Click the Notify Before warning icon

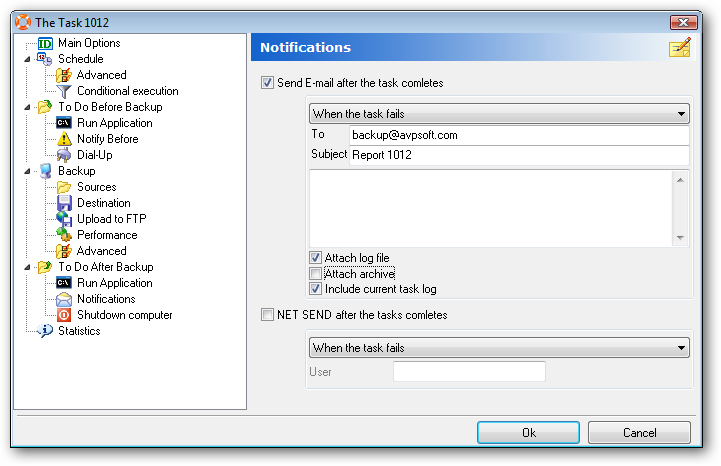point(64,139)
